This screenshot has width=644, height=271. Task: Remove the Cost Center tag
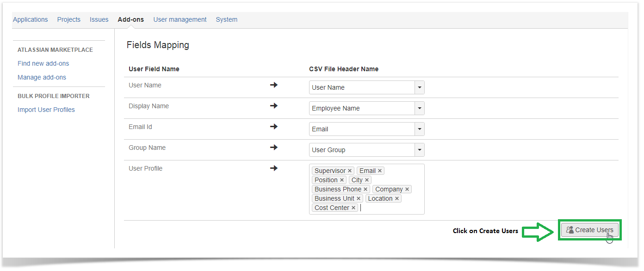(353, 208)
